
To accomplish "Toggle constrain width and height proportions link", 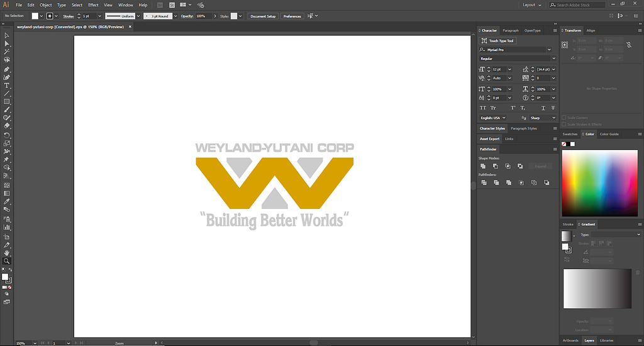I will pos(629,45).
